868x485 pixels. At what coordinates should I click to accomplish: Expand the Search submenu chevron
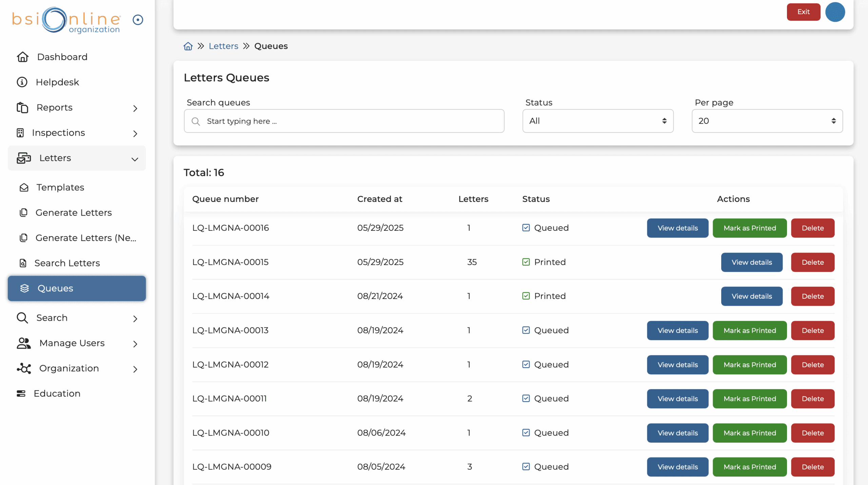(x=135, y=318)
